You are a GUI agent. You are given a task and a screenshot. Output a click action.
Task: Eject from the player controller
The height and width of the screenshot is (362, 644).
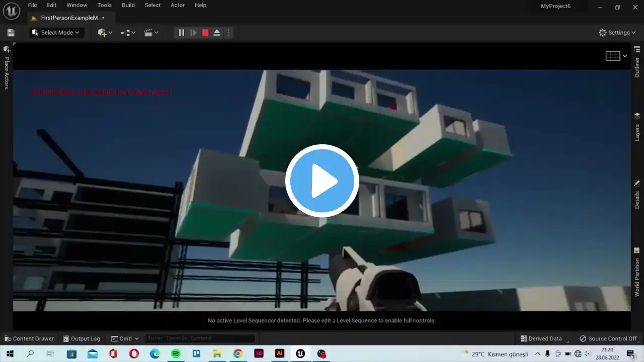(x=217, y=33)
